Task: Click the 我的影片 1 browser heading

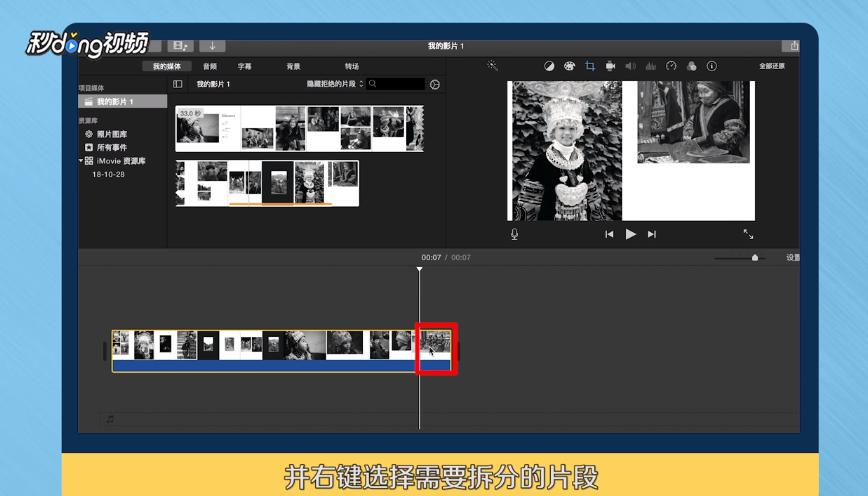Action: pos(213,84)
